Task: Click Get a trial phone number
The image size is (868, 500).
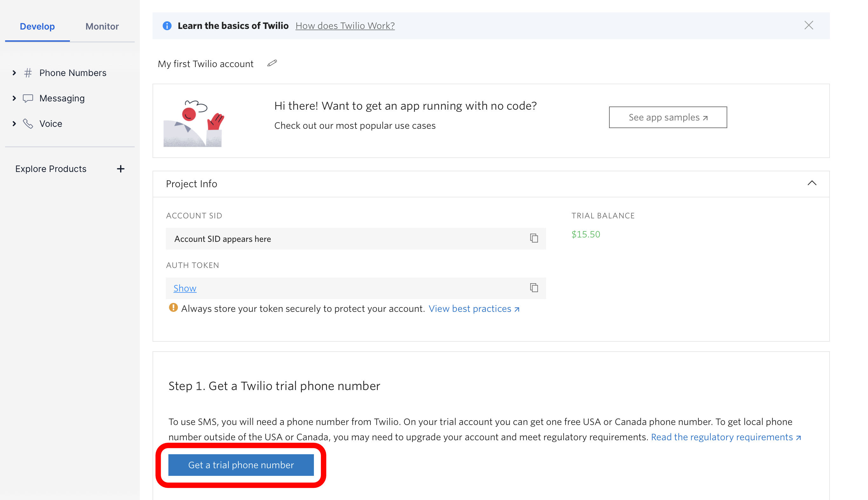Action: [241, 465]
